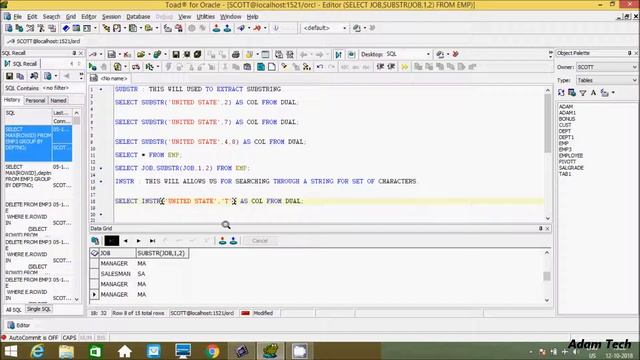
Task: Select the SALGRADE table in Object Palette
Action: [x=571, y=168]
